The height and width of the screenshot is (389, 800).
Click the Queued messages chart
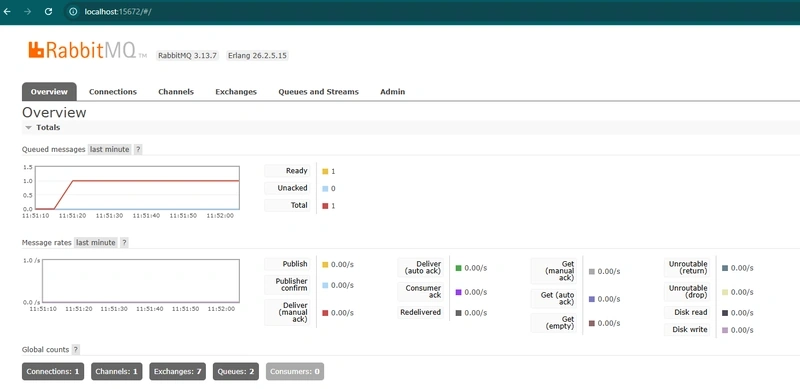(x=137, y=188)
